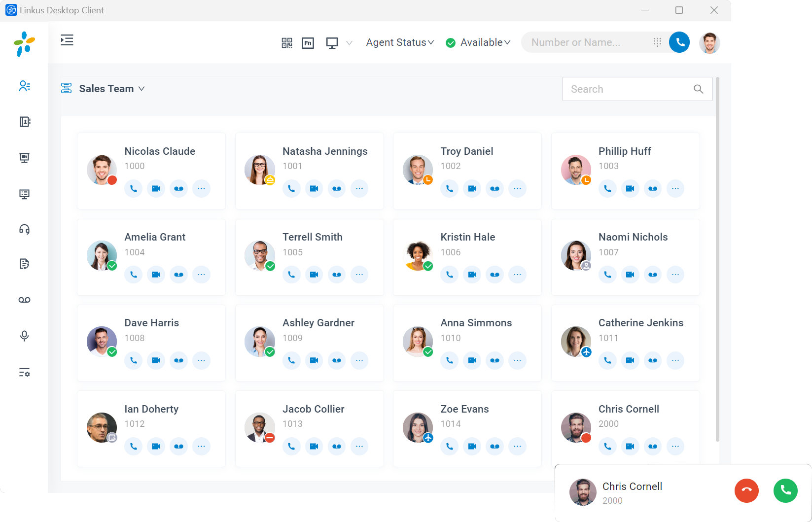Open the Recordings microphone tab in sidebar
Viewport: 812px width, 522px height.
(24, 336)
